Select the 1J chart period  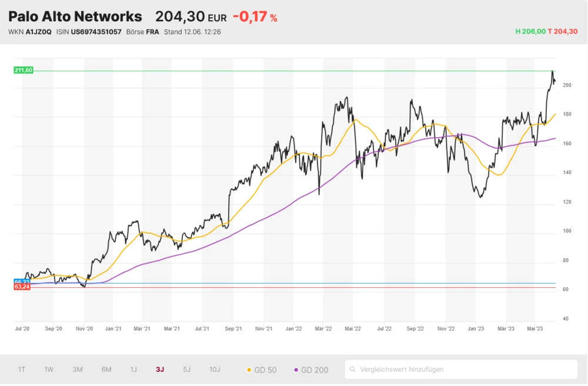[x=133, y=370]
